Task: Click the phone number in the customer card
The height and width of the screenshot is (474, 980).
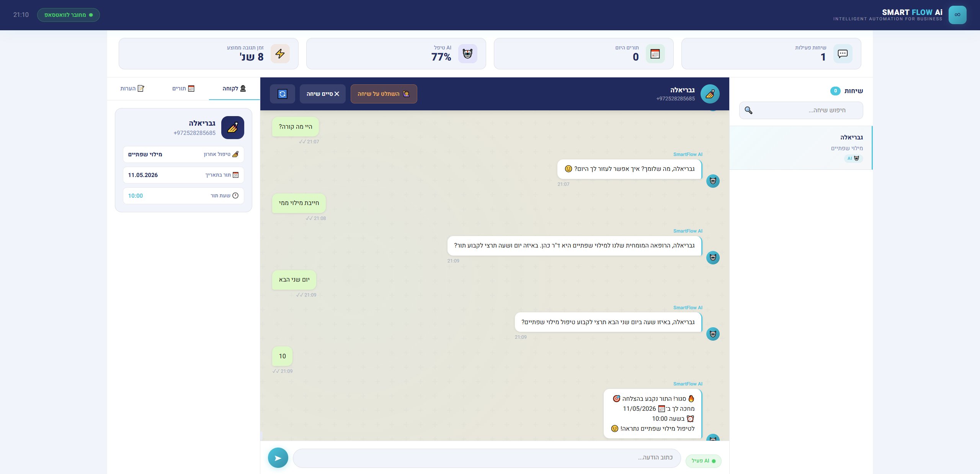Action: 194,133
